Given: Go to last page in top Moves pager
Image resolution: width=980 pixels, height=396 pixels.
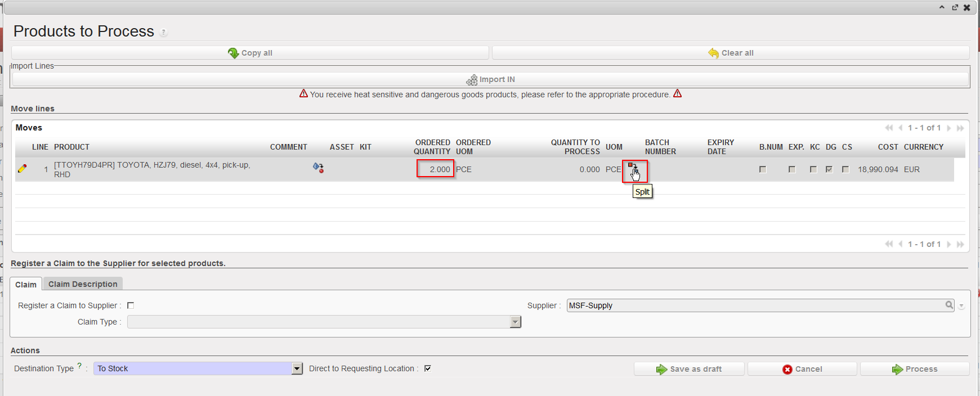Looking at the screenshot, I should (x=960, y=128).
